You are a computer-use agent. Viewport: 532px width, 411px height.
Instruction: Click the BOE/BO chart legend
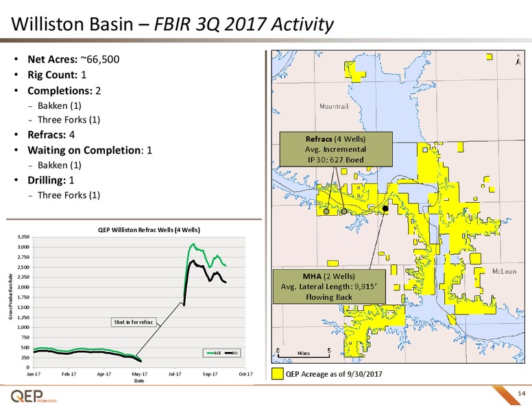click(x=221, y=353)
